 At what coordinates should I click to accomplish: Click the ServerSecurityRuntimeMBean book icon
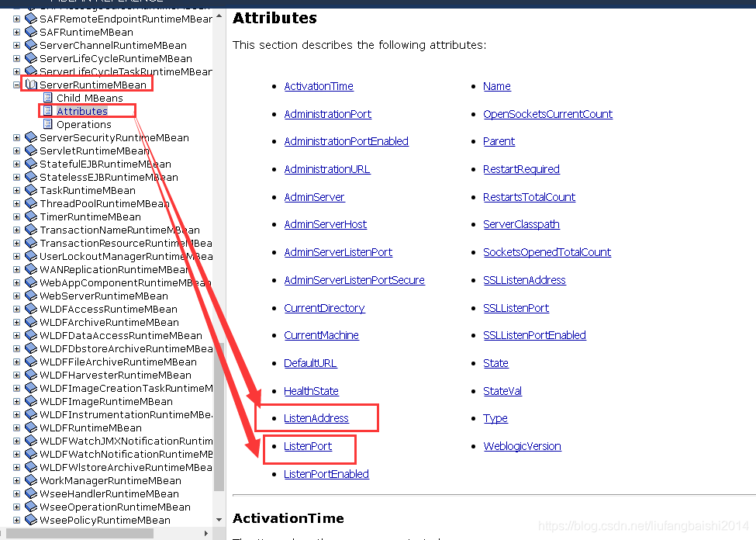31,137
